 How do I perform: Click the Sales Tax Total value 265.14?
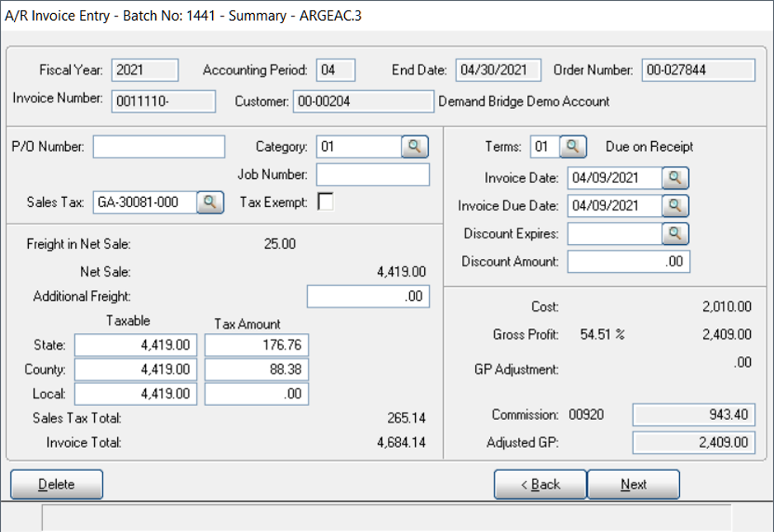click(406, 418)
